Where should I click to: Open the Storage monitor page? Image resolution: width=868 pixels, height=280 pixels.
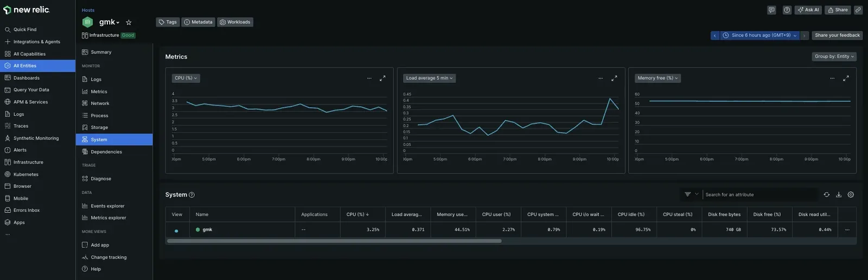(x=99, y=127)
